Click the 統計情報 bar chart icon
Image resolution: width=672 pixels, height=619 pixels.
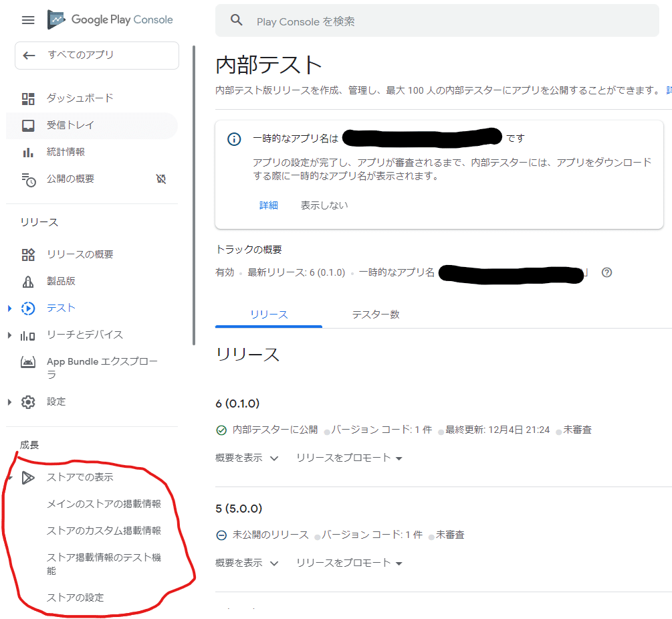tap(28, 153)
